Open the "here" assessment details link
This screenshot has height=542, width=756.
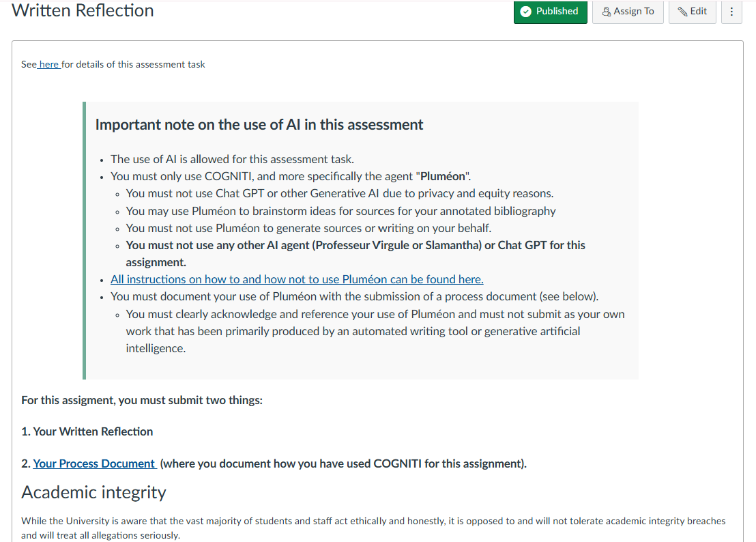click(49, 64)
